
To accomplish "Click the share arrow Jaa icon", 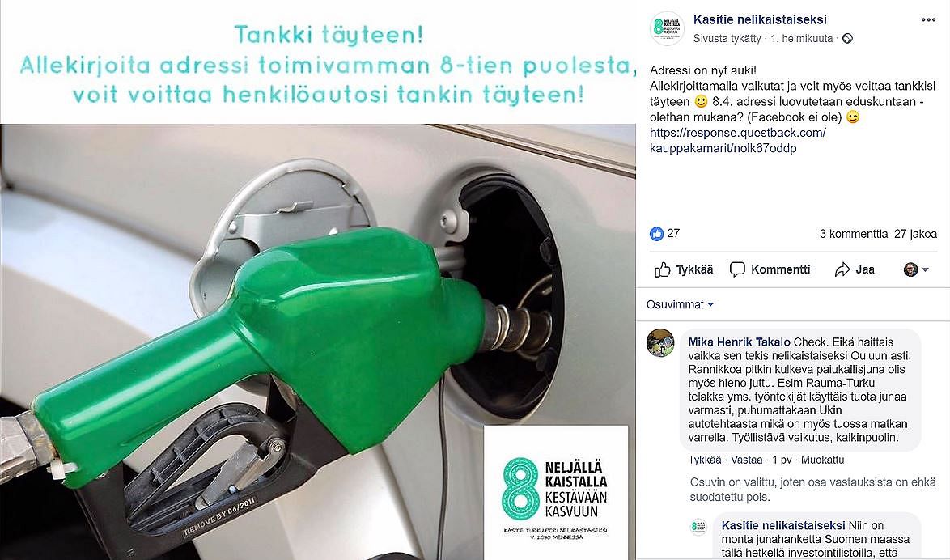I will coord(842,269).
